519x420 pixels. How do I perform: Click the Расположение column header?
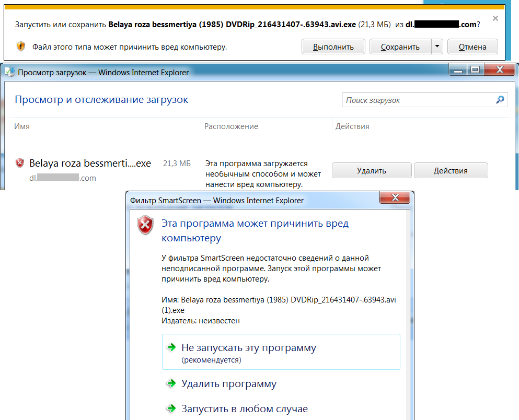pyautogui.click(x=231, y=126)
